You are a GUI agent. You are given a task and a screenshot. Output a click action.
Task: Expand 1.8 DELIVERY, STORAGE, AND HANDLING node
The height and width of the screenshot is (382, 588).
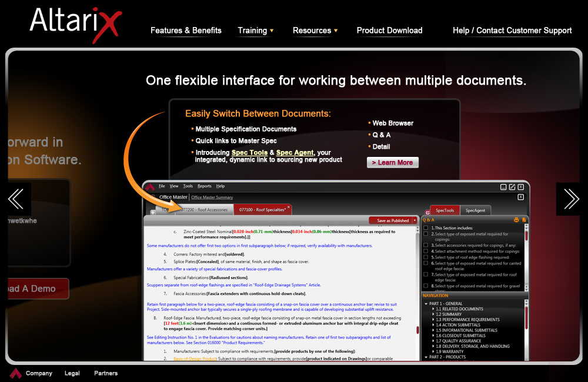click(433, 346)
